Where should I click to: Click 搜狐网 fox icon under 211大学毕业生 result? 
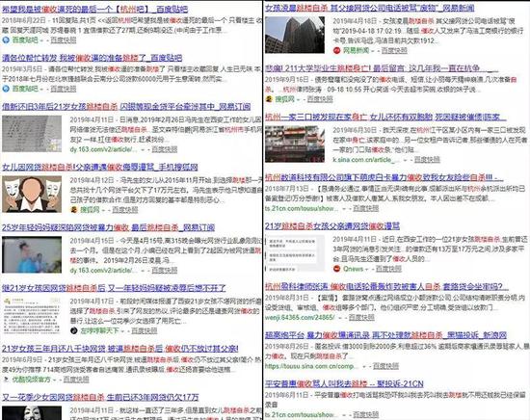tap(269, 99)
